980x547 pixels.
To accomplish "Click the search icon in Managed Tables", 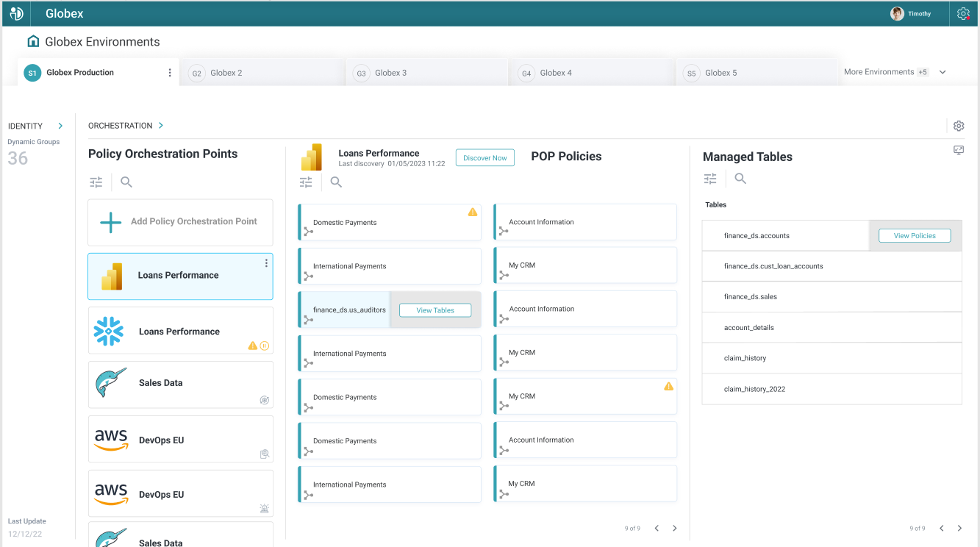I will pyautogui.click(x=740, y=179).
